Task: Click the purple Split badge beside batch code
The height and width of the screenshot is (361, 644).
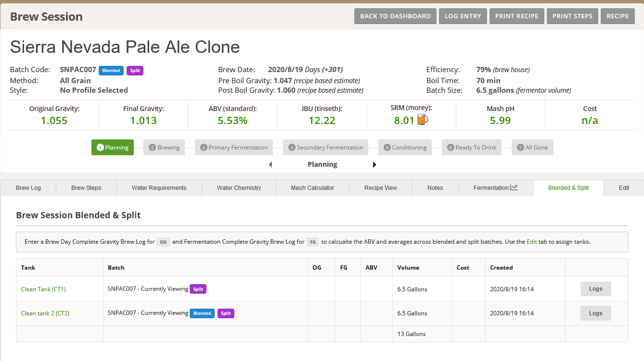Action: pyautogui.click(x=135, y=71)
